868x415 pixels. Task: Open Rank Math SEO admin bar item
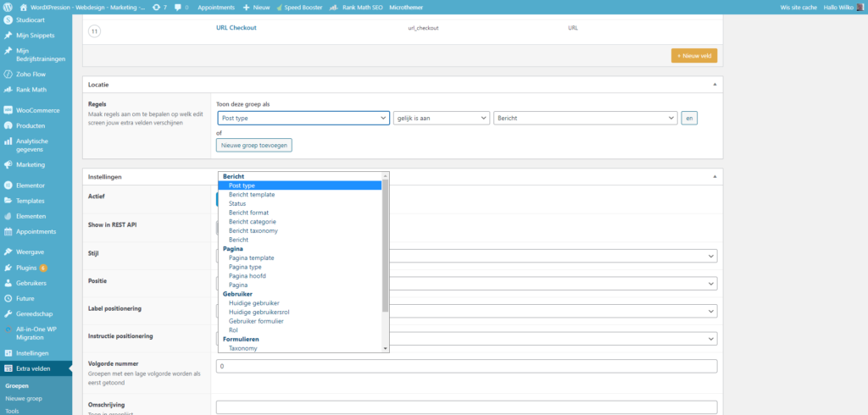356,8
